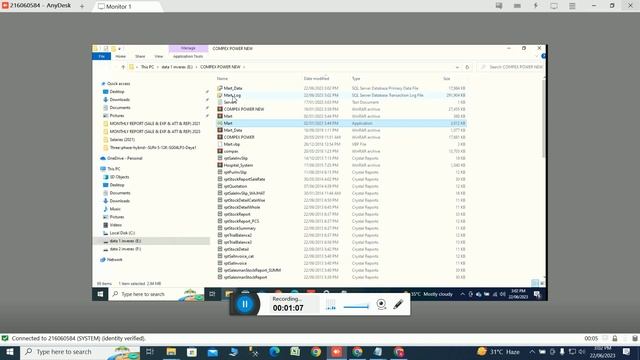Select OneDrive - Personal in navigation pane
Screen dimensions: 640x360
(x=124, y=158)
